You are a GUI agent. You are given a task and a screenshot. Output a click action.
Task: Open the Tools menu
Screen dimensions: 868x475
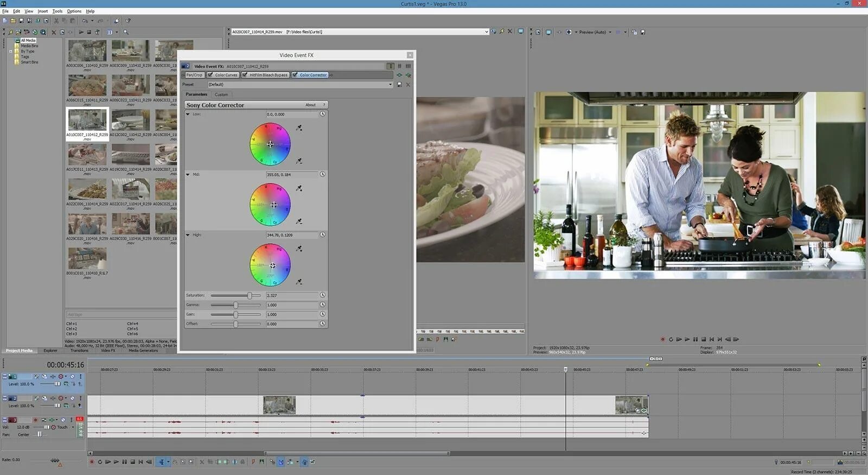coord(58,11)
